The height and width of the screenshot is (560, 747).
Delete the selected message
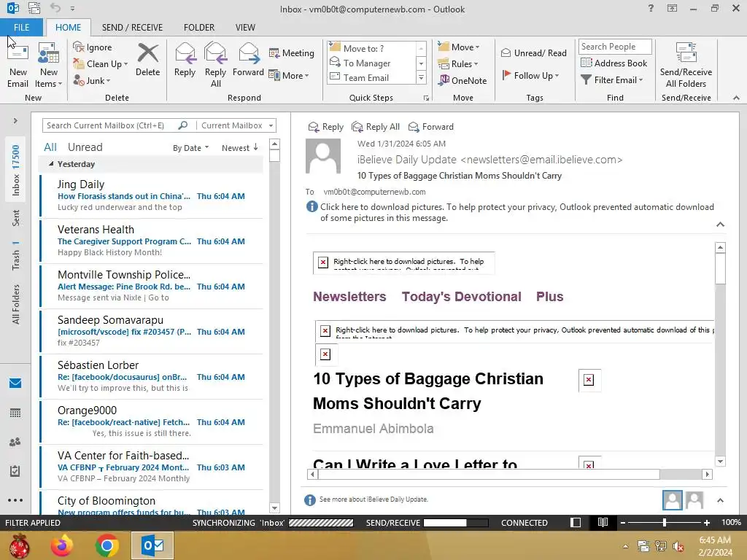147,61
